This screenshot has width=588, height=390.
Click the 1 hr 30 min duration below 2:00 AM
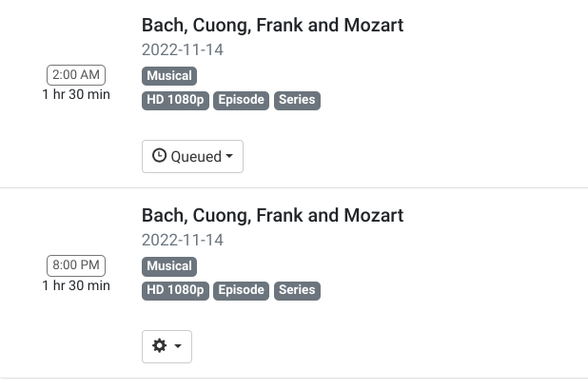(76, 95)
